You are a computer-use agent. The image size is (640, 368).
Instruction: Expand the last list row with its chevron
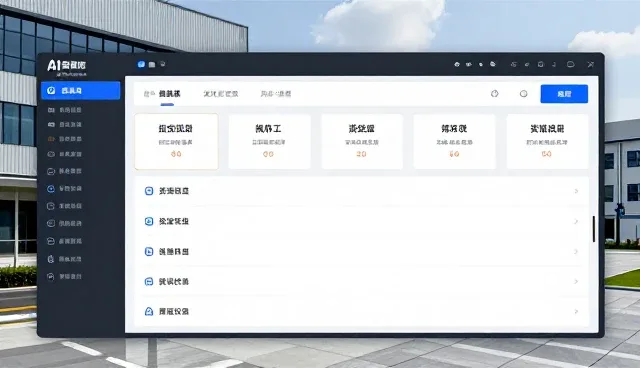point(576,312)
